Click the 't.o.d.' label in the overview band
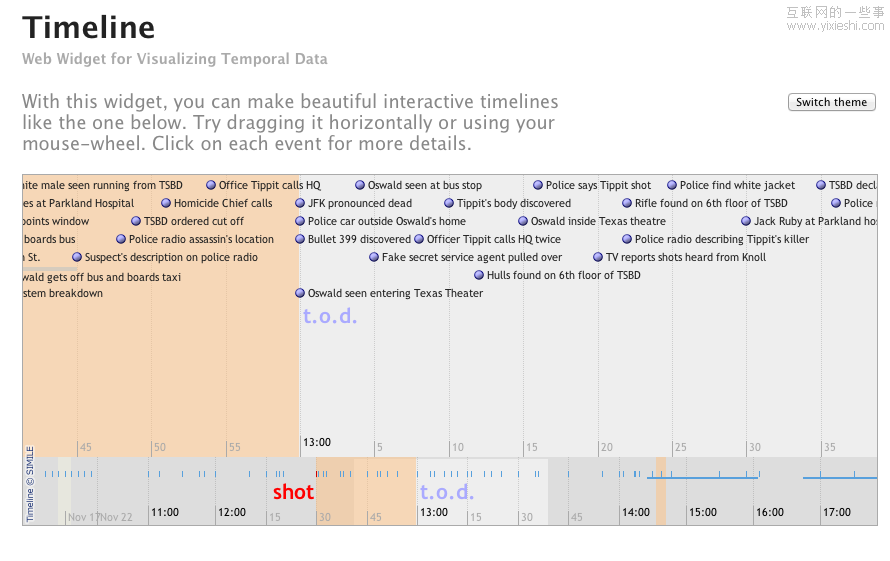The width and height of the screenshot is (890, 561). [x=447, y=492]
